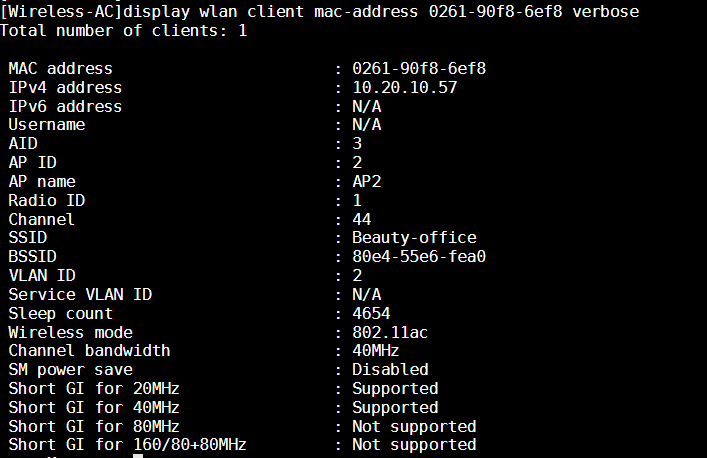The height and width of the screenshot is (458, 707).
Task: Click the Channel value 44
Action: pos(362,219)
